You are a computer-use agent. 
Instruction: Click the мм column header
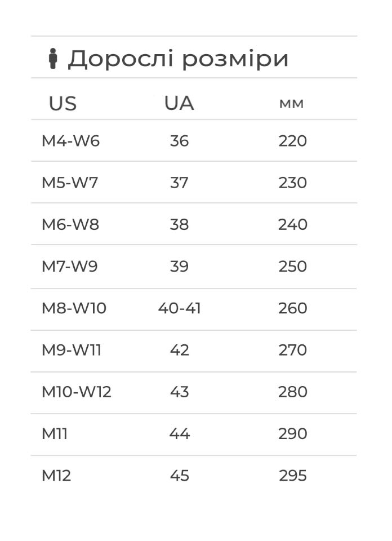[292, 104]
